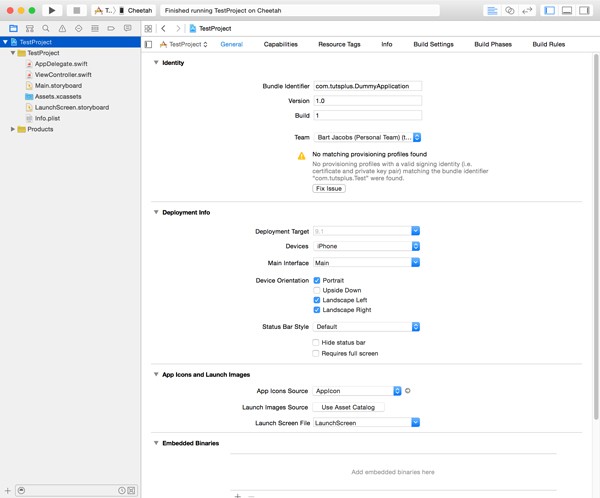Open the Breakpoint navigator
This screenshot has height=498, width=600.
111,28
